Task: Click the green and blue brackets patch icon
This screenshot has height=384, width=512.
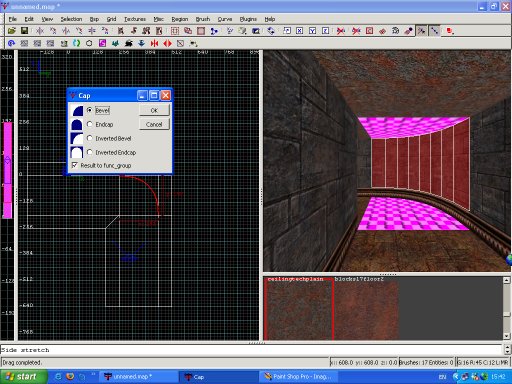Action: 77,43
